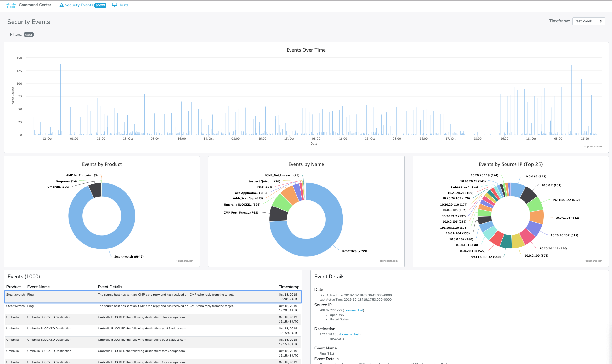The width and height of the screenshot is (612, 364).
Task: Open the Hosts tab
Action: coord(120,5)
